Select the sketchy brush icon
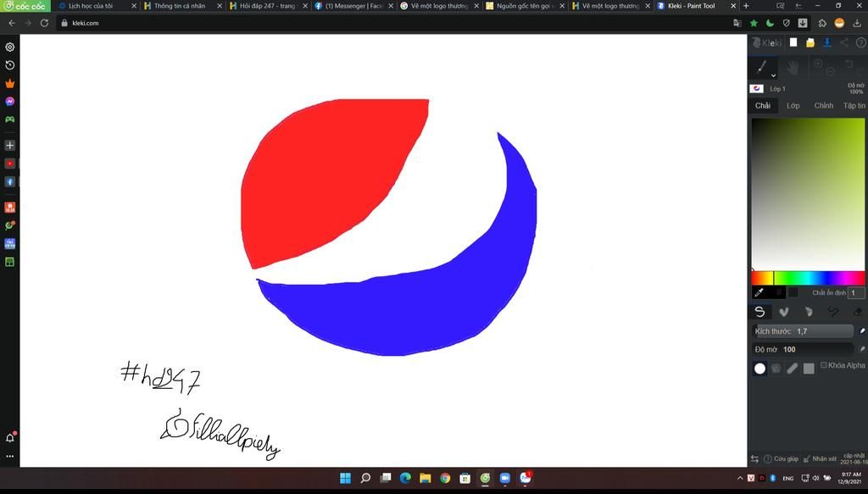The width and height of the screenshot is (868, 494). (832, 312)
